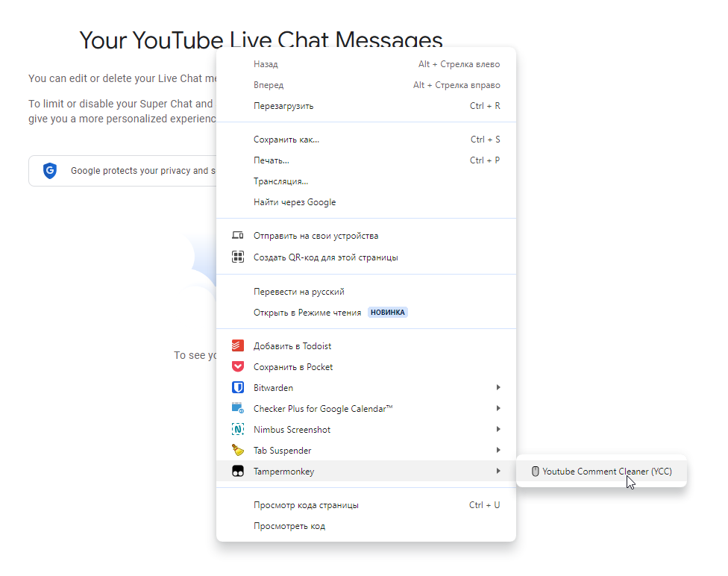Select Открыть в Режиме чтения
Viewport: 728px width, 576px height.
click(365, 313)
